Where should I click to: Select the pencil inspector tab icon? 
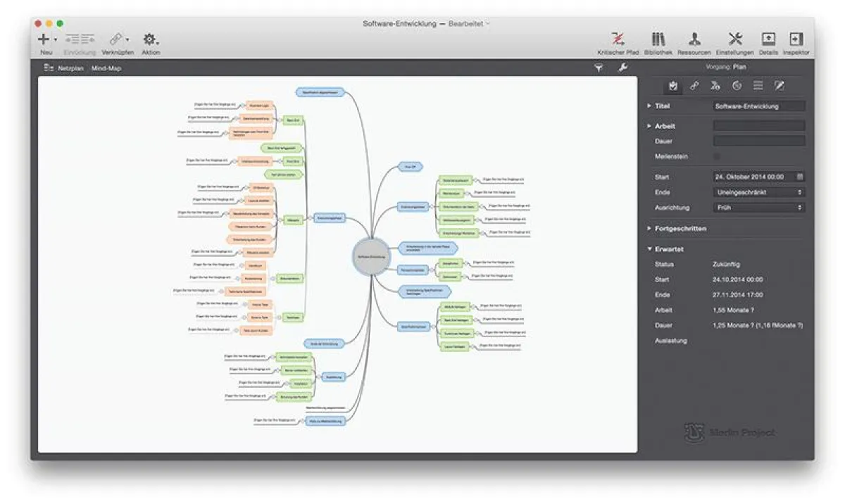point(779,85)
